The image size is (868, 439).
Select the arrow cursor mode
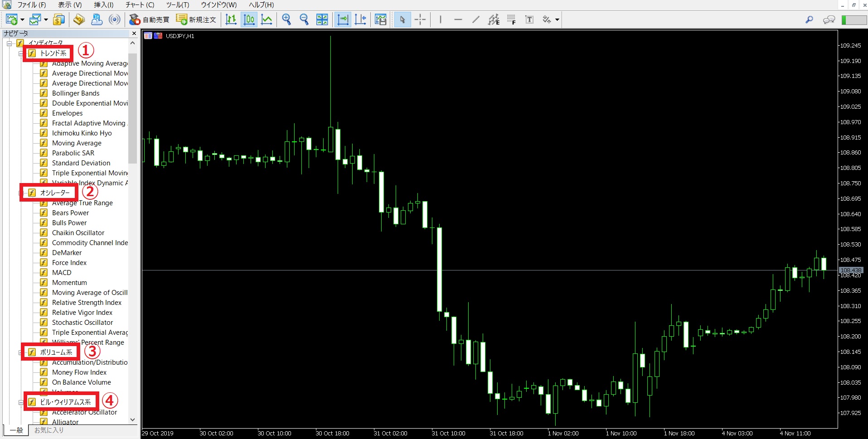coord(402,19)
